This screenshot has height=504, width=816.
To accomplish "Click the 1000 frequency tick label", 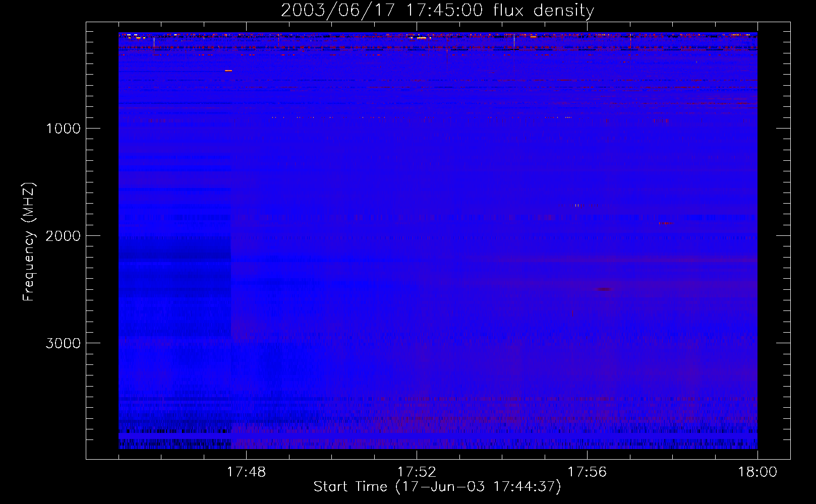I will pos(64,129).
